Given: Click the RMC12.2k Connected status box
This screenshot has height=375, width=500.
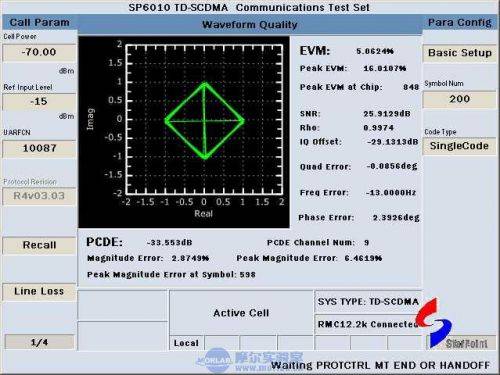Looking at the screenshot, I should (x=368, y=324).
